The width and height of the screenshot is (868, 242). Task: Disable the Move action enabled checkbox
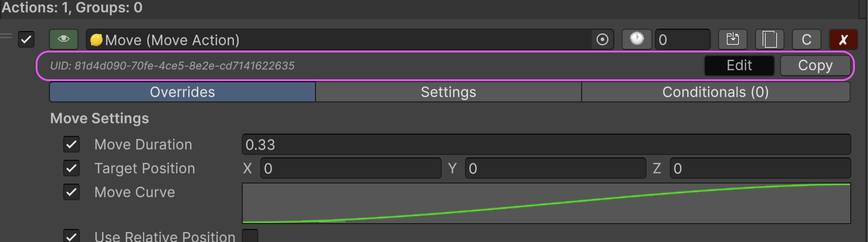26,40
